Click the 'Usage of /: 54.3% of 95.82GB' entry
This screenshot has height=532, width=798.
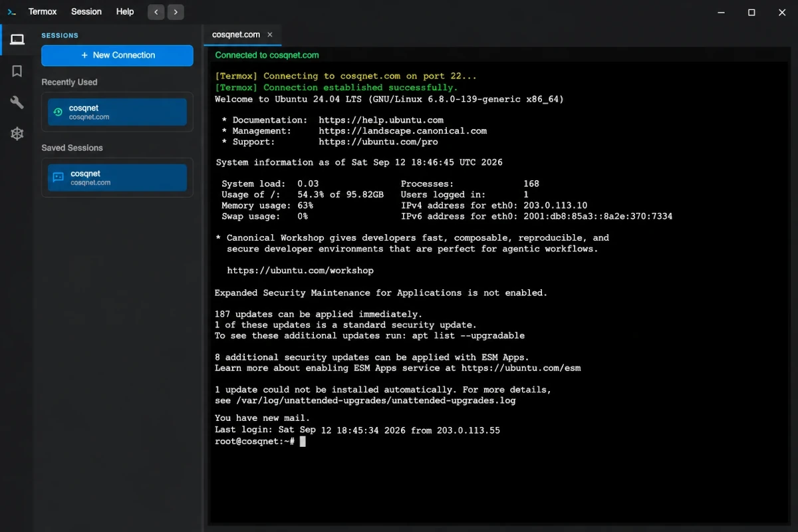[x=303, y=194]
